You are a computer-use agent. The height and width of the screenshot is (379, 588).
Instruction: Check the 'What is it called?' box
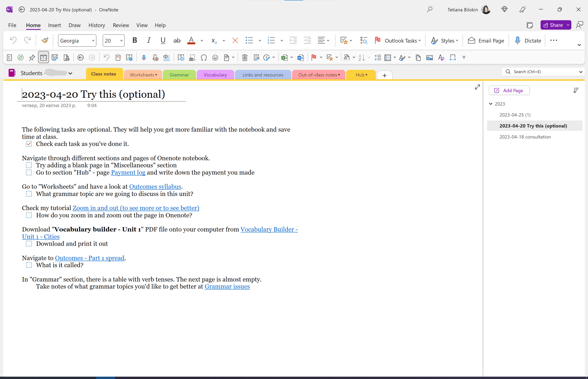(29, 265)
